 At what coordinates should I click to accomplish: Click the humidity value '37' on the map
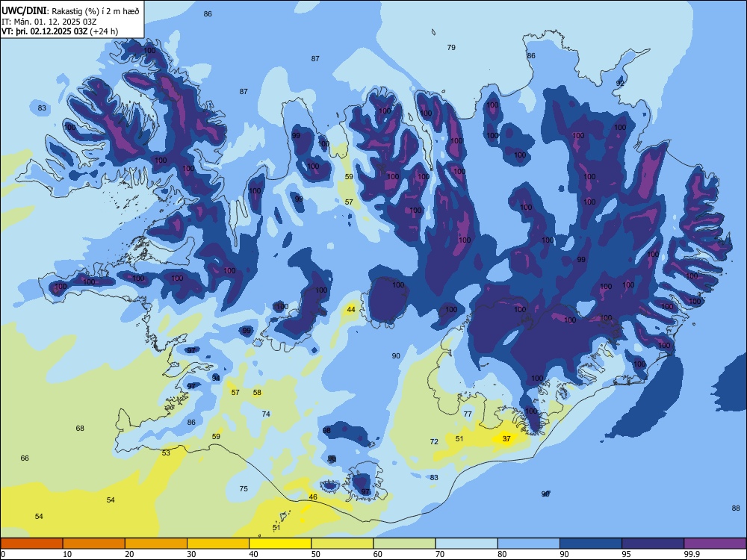coord(506,438)
